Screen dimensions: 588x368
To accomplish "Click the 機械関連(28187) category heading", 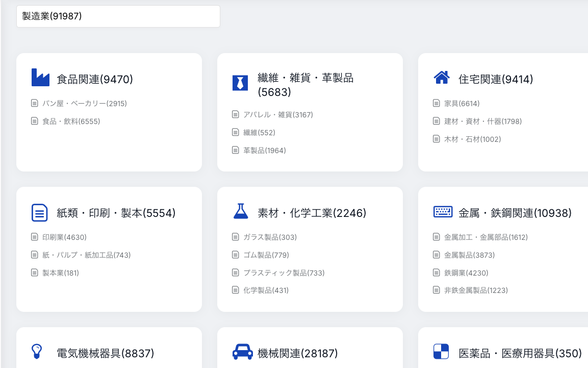I will 298,353.
